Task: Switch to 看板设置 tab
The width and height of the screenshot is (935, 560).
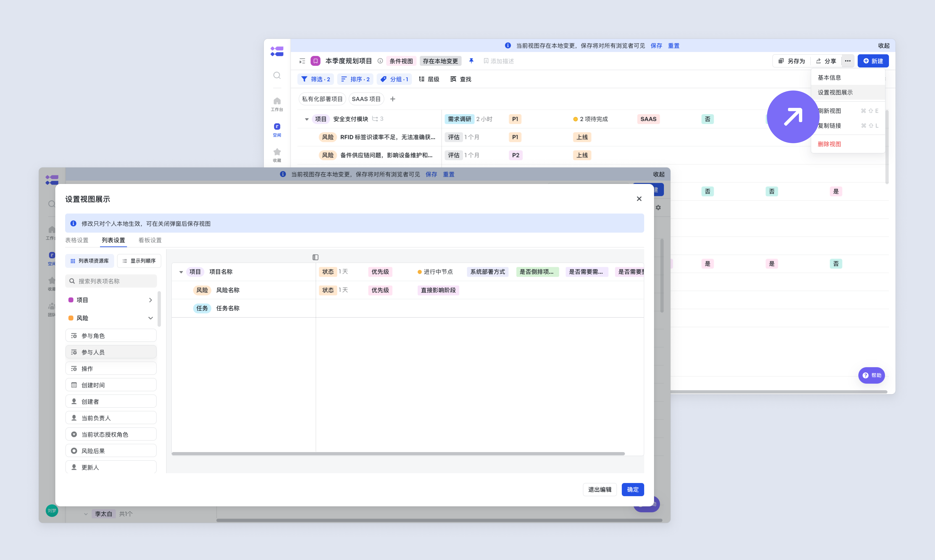Action: [150, 240]
